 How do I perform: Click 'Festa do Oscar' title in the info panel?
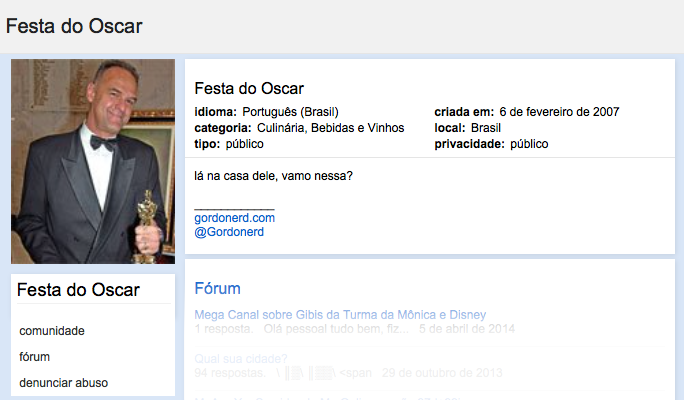click(x=249, y=89)
